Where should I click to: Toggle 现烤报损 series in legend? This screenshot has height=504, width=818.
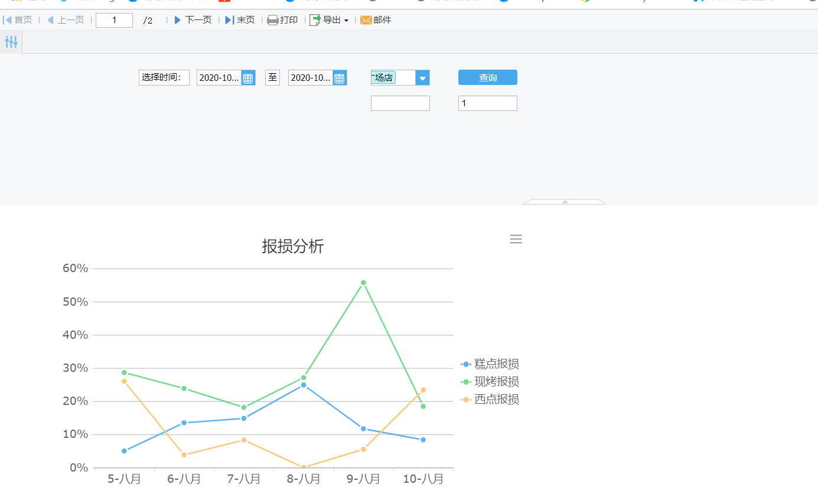[x=490, y=382]
